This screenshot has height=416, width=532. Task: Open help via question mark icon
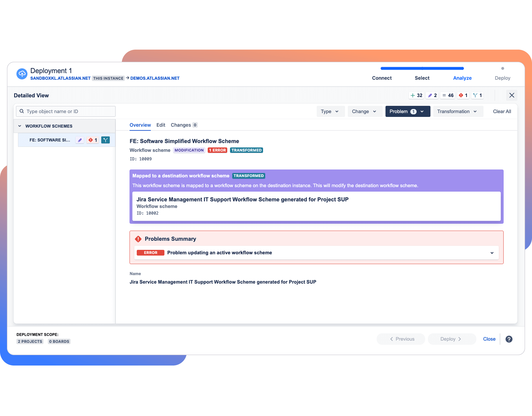(509, 339)
